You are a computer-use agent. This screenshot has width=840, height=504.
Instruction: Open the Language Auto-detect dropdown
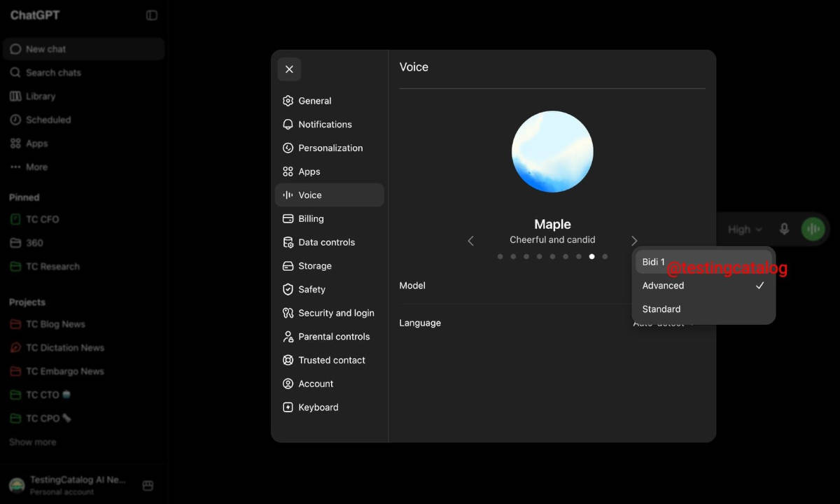coord(664,323)
